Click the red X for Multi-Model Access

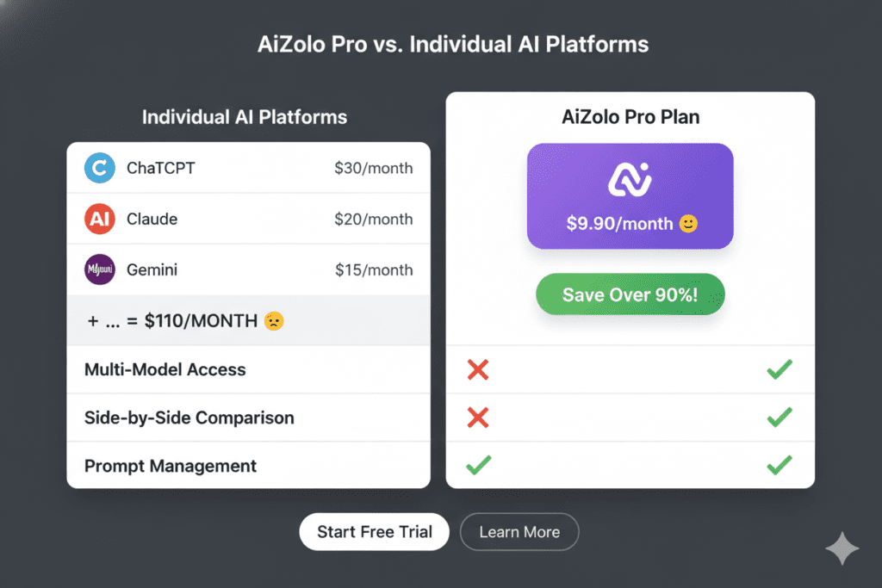pyautogui.click(x=478, y=369)
